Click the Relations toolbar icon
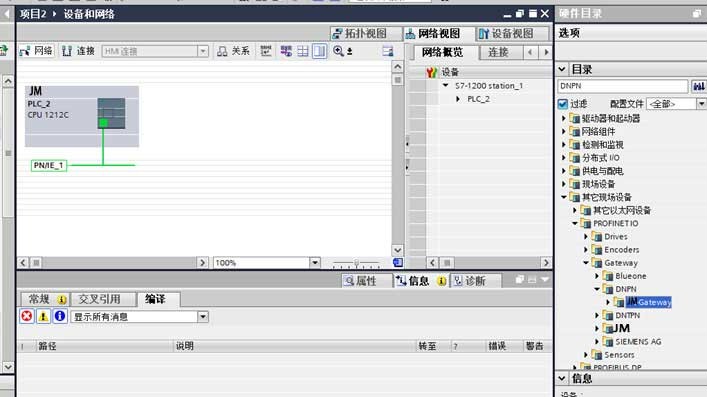 click(x=233, y=51)
